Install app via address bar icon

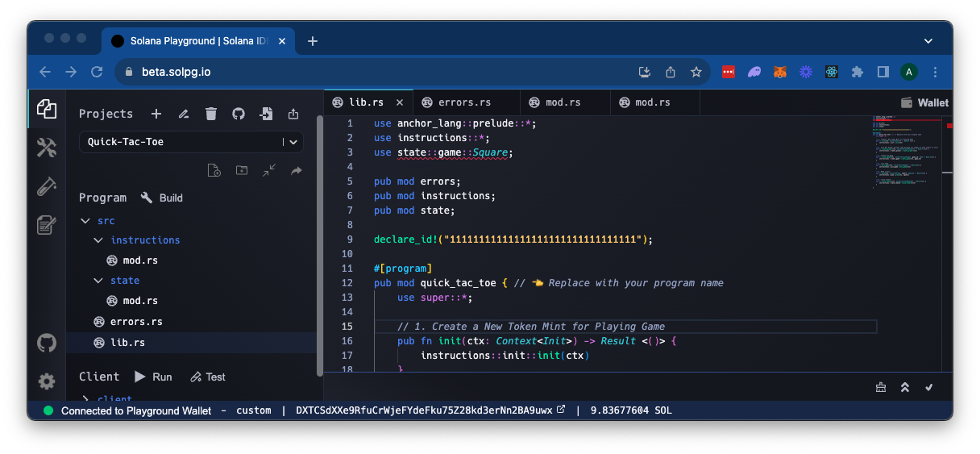point(644,72)
